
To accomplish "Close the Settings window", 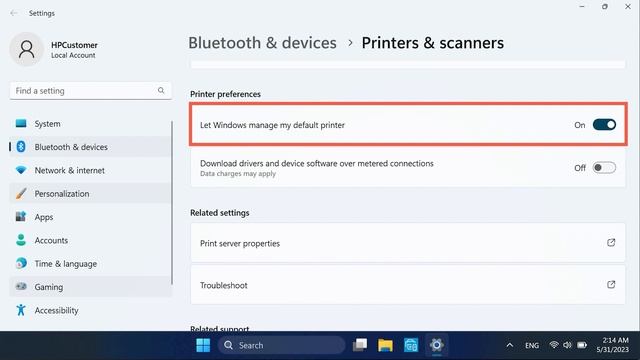I will pyautogui.click(x=628, y=7).
